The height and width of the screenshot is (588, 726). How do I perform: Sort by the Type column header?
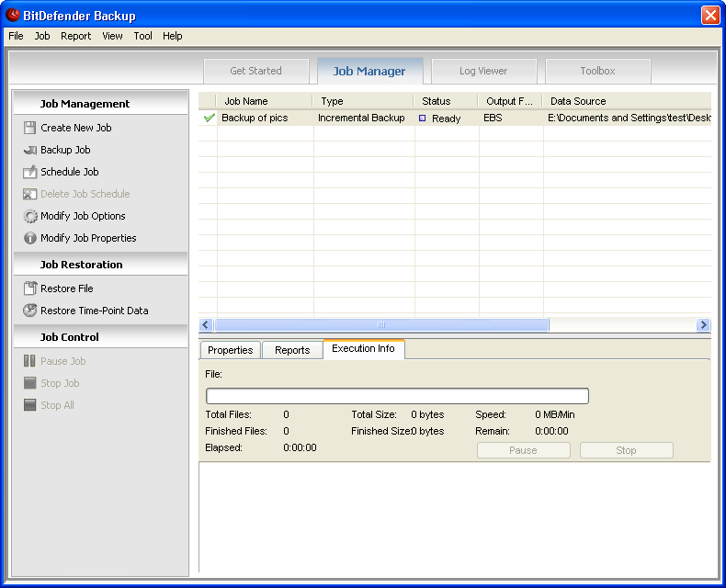pos(363,101)
